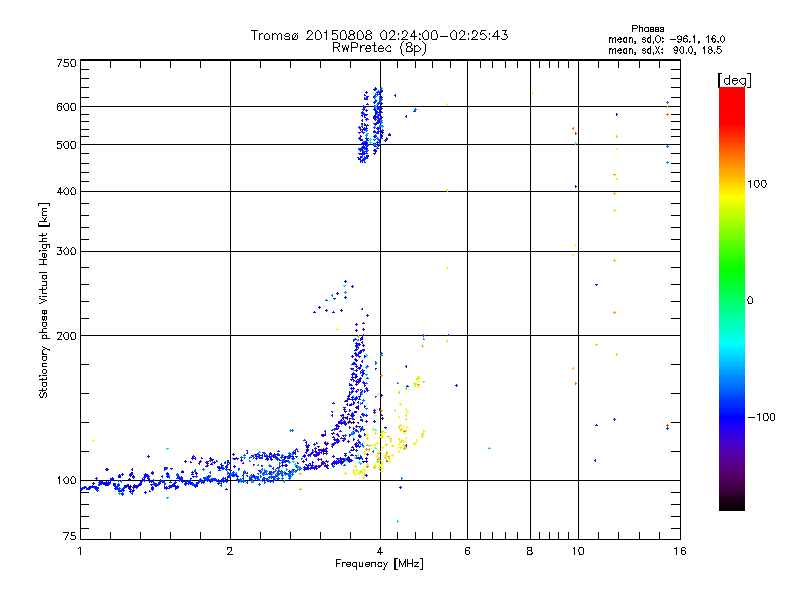Select the subtitle 'RwPretec (8p)'
800x600 pixels.
point(379,48)
